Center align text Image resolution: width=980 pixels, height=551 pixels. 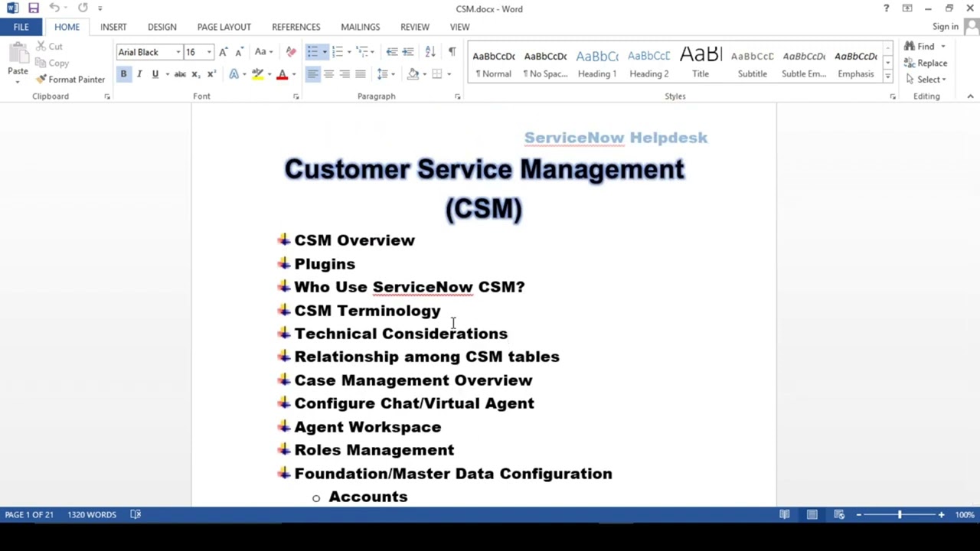click(x=328, y=74)
